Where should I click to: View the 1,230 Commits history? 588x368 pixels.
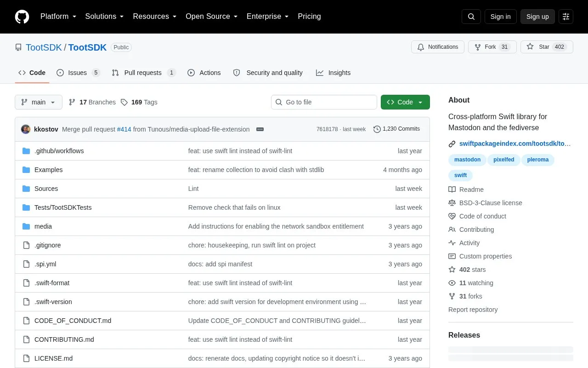click(x=397, y=129)
